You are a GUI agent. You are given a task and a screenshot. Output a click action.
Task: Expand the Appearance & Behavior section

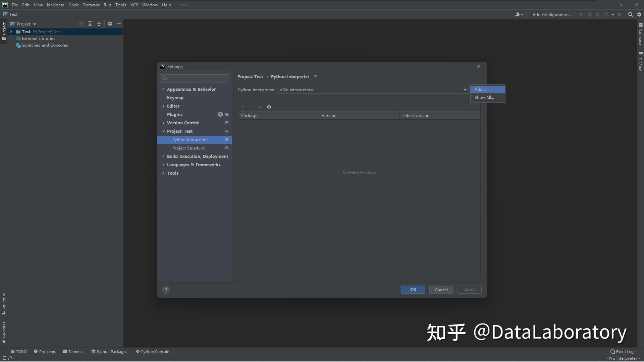pyautogui.click(x=164, y=89)
